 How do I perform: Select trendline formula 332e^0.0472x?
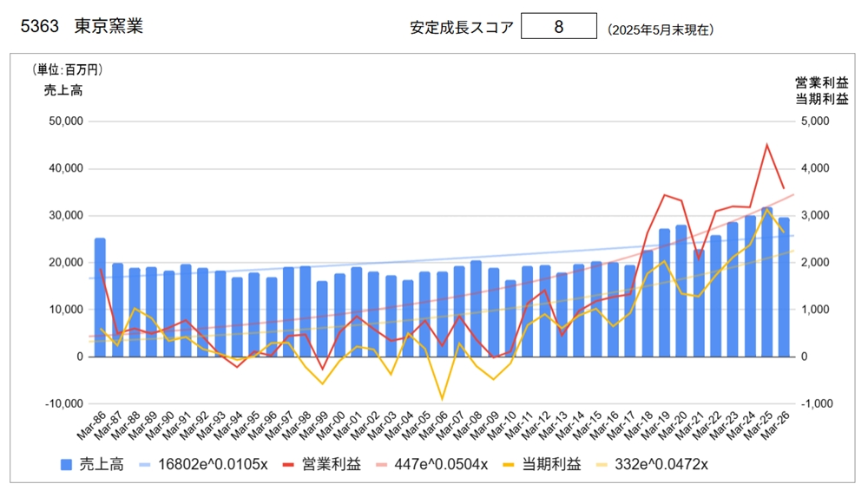coord(661,464)
